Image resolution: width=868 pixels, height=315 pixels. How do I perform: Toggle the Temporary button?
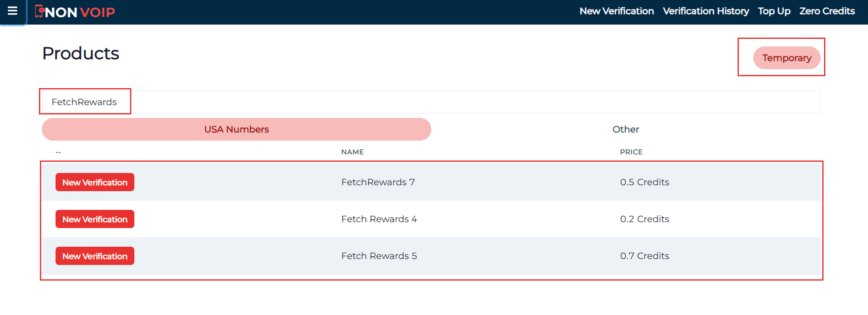click(x=787, y=58)
